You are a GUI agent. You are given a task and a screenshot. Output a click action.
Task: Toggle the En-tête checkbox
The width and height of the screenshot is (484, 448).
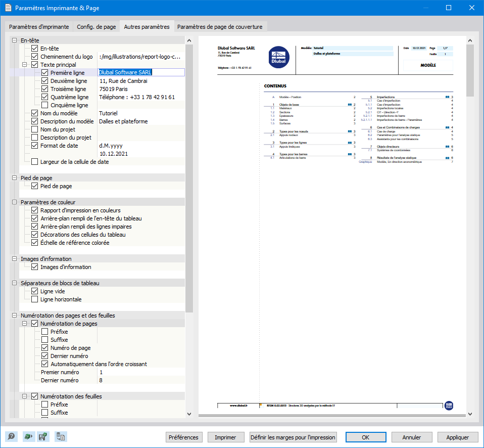(x=35, y=48)
